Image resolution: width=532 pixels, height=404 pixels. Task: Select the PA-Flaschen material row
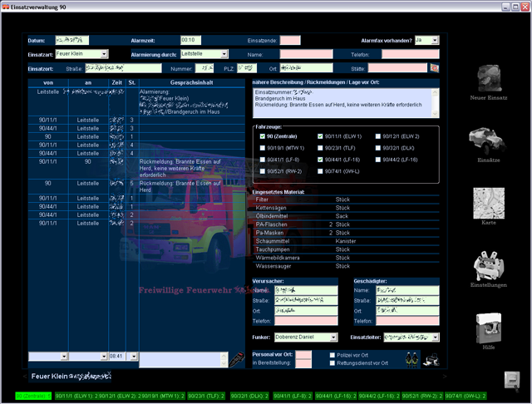click(346, 224)
